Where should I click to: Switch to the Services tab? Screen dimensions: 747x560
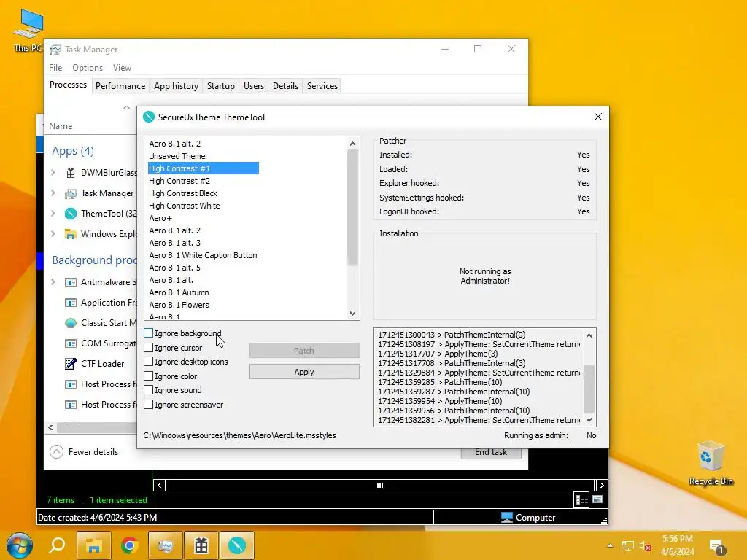[x=322, y=86]
